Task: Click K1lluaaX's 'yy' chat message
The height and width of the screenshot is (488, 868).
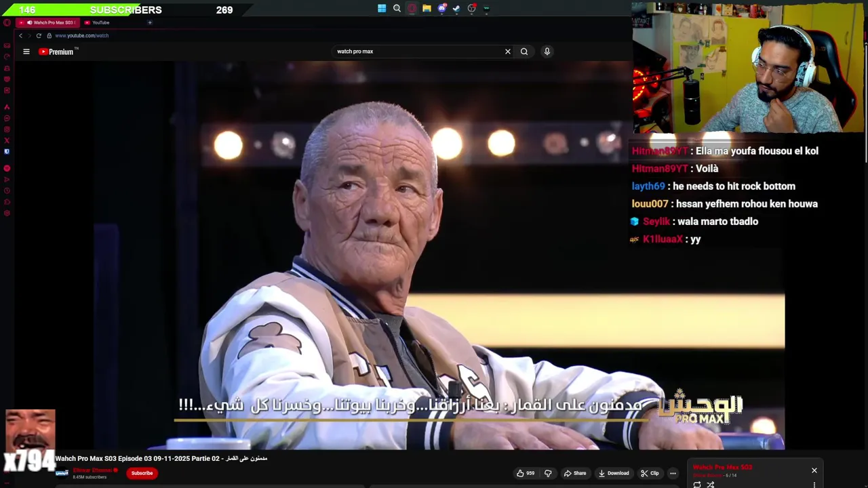Action: pyautogui.click(x=695, y=239)
